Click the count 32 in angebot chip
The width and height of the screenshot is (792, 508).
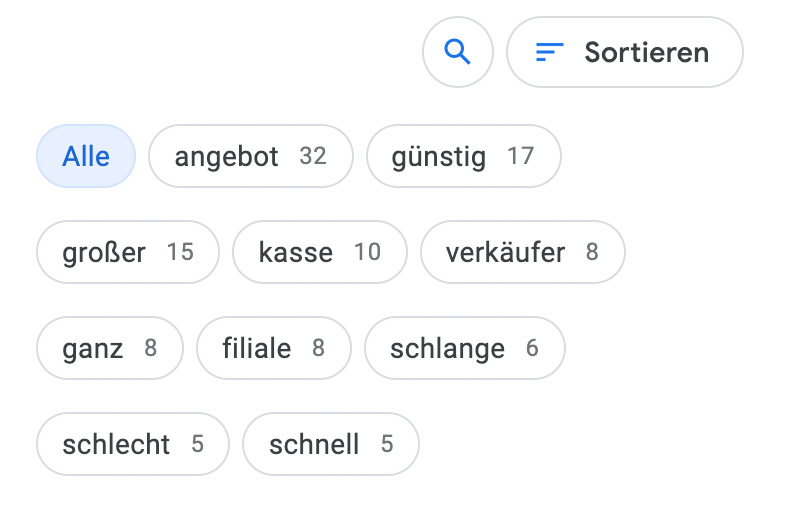[313, 156]
